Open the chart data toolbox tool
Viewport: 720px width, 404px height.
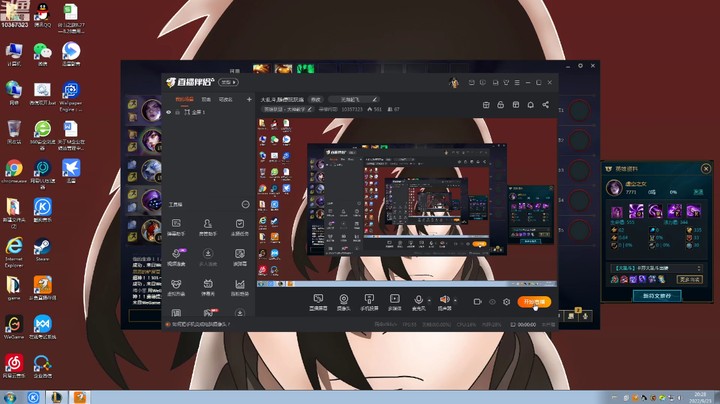tap(239, 287)
